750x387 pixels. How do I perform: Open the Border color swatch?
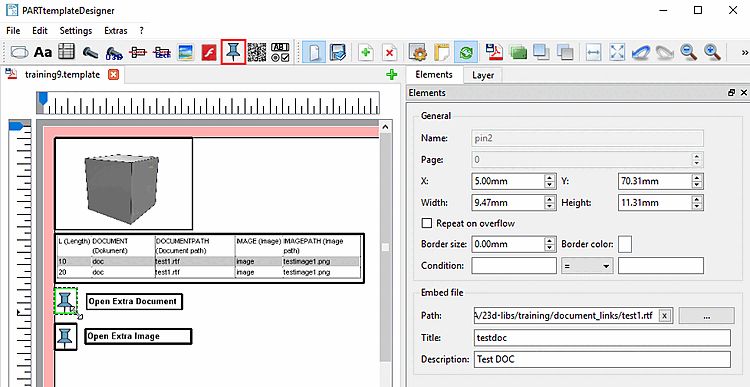pyautogui.click(x=625, y=244)
